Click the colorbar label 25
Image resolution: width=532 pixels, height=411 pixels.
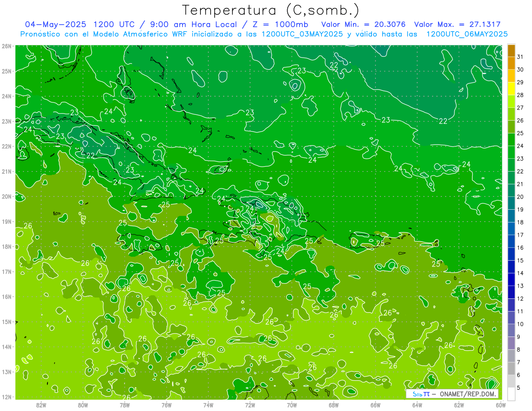[520, 133]
